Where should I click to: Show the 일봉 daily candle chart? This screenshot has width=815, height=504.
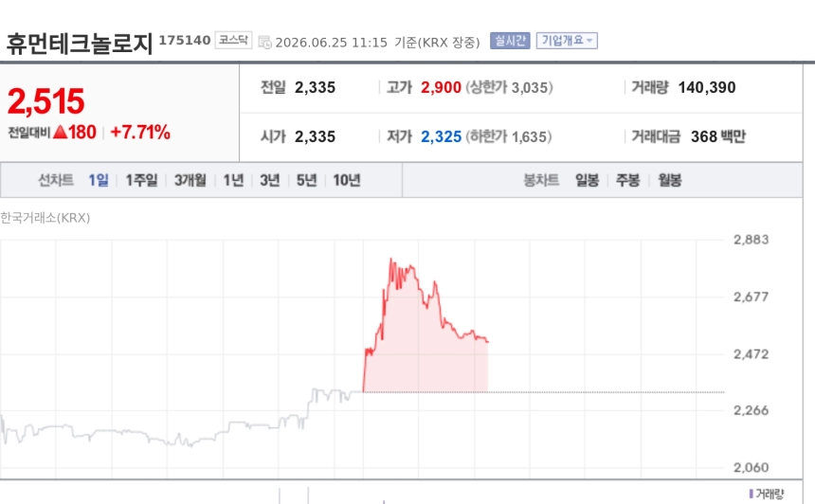587,180
